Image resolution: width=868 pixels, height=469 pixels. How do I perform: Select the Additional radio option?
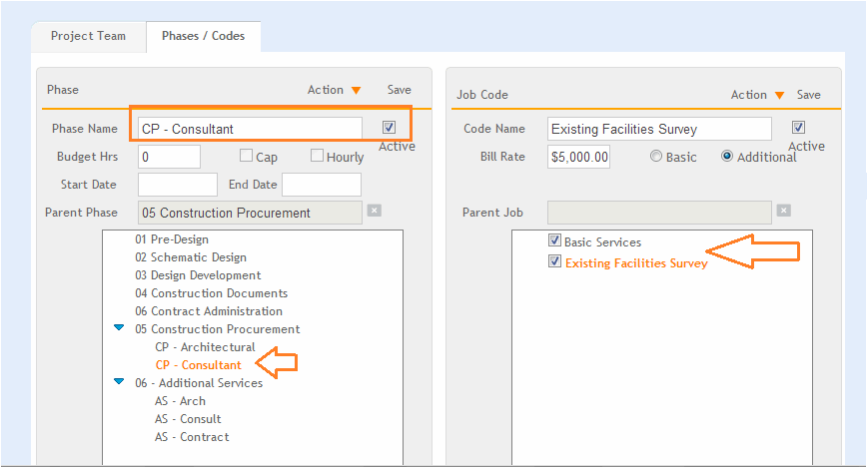point(727,156)
